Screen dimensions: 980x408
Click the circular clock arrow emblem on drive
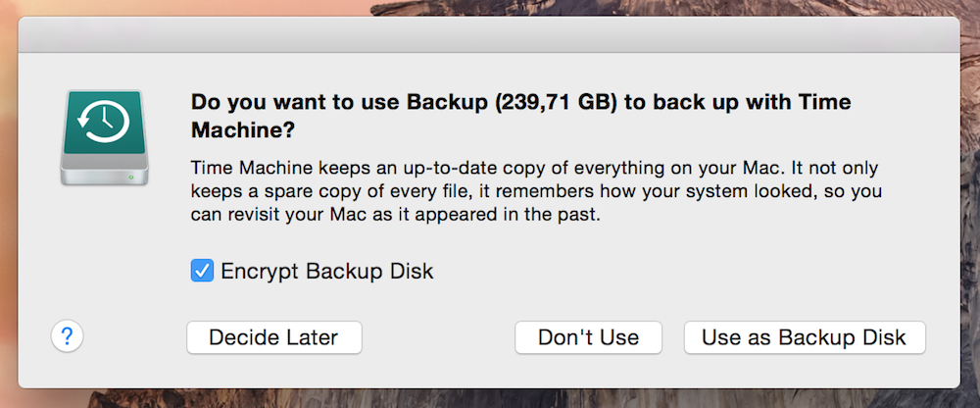coord(104,124)
